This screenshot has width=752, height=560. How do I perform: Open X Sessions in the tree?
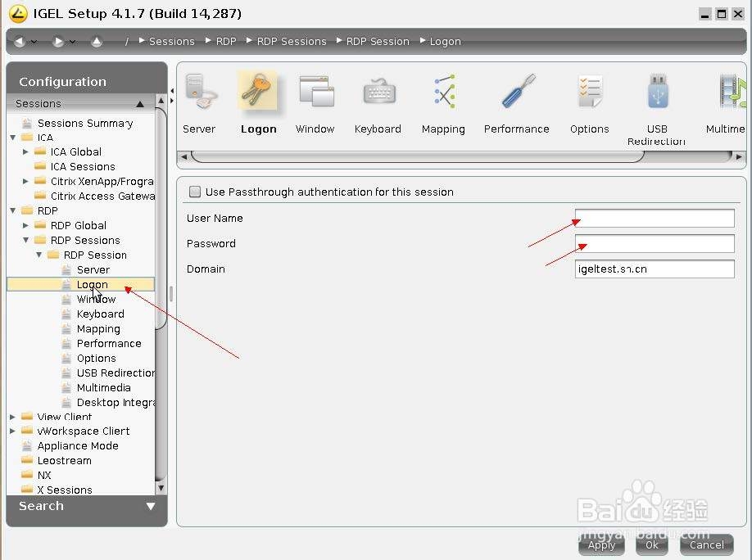(65, 490)
